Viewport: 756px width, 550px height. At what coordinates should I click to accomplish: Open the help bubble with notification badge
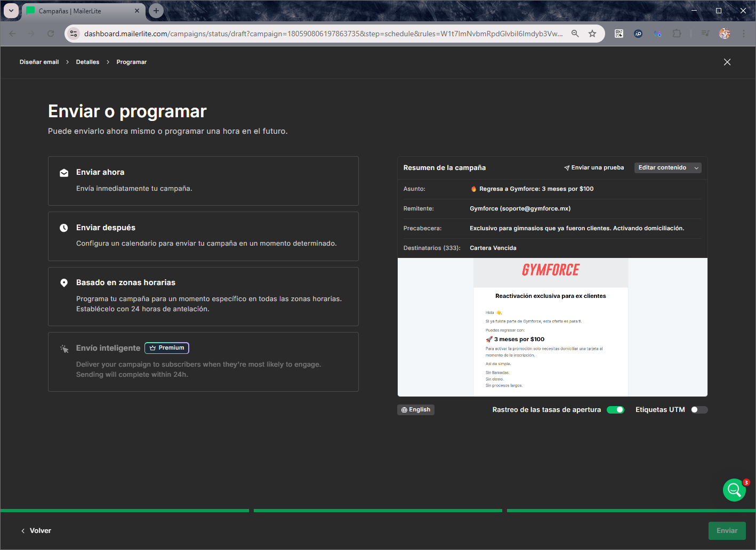pos(734,490)
